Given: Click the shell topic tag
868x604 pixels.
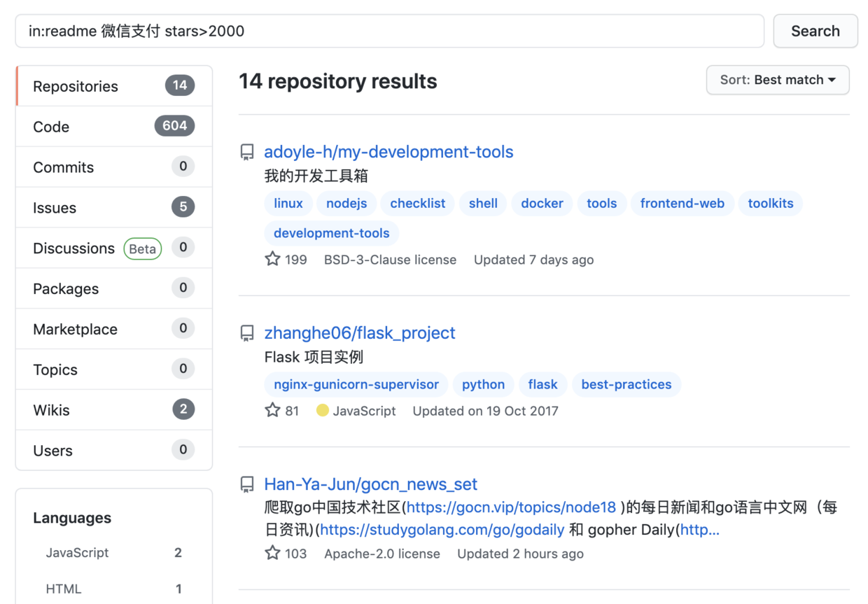Looking at the screenshot, I should click(483, 204).
